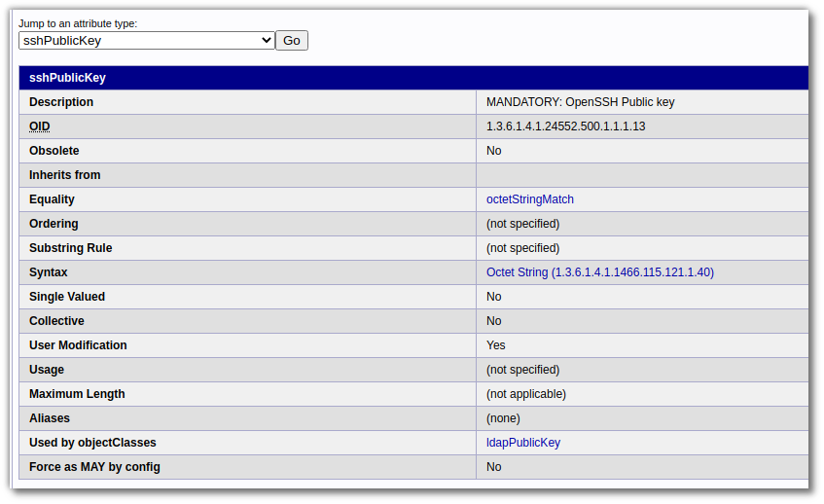Open the octetStringMatch equality link
The width and height of the screenshot is (824, 504).
point(529,199)
